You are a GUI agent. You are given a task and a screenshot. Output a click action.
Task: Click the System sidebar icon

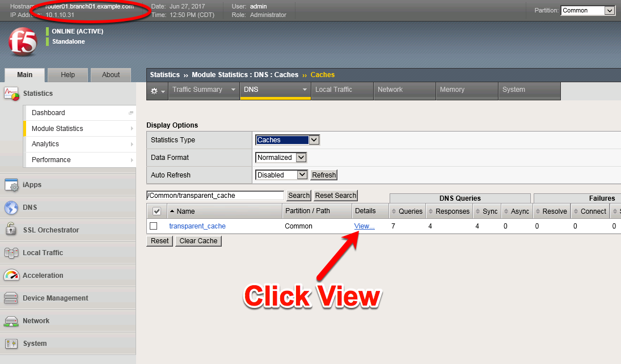pyautogui.click(x=11, y=344)
